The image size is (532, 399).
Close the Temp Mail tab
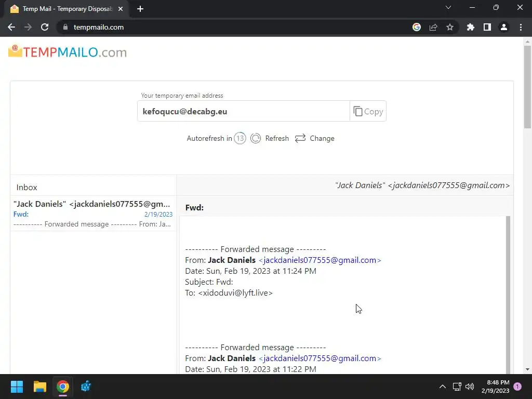[121, 9]
